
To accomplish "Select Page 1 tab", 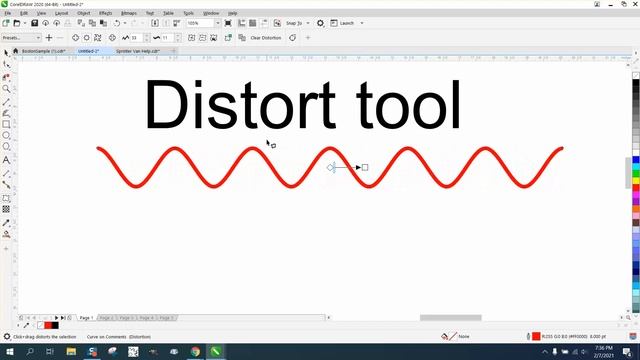I will coord(86,318).
